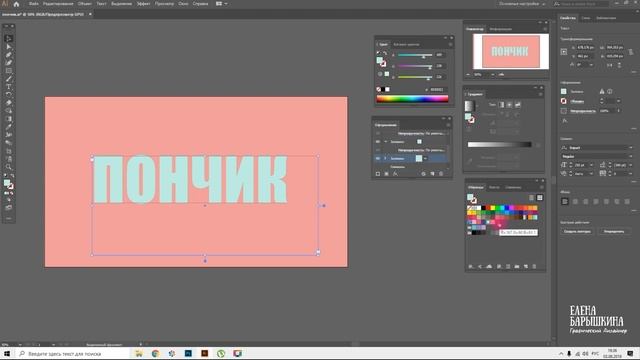Open fill color dropdown in selected Appearance row
The image size is (640, 360).
(425, 158)
